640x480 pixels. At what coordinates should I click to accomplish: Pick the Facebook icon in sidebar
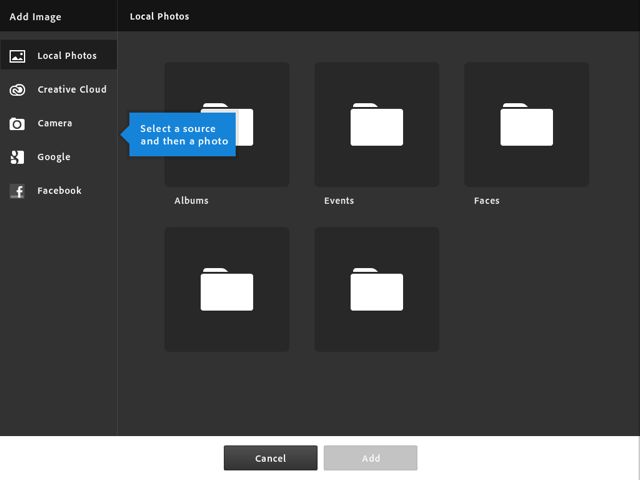17,191
